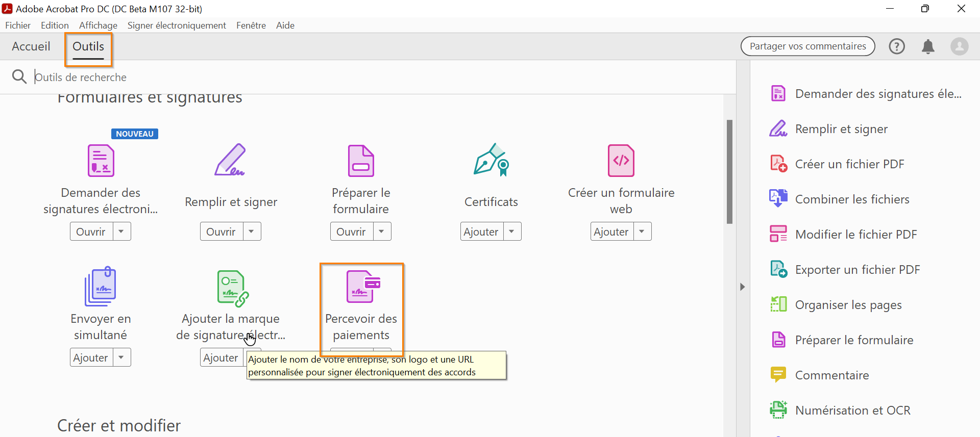Open the Percevoir des paiements icon

coord(363,287)
